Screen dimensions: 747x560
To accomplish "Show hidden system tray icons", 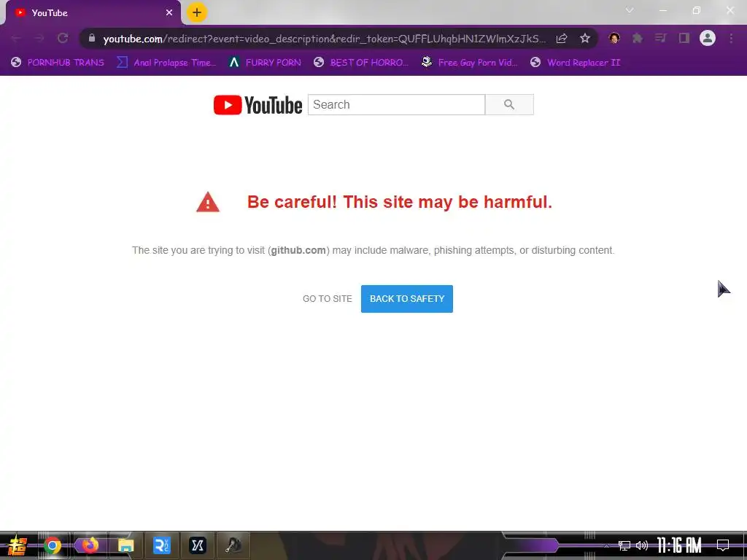I will [x=606, y=545].
